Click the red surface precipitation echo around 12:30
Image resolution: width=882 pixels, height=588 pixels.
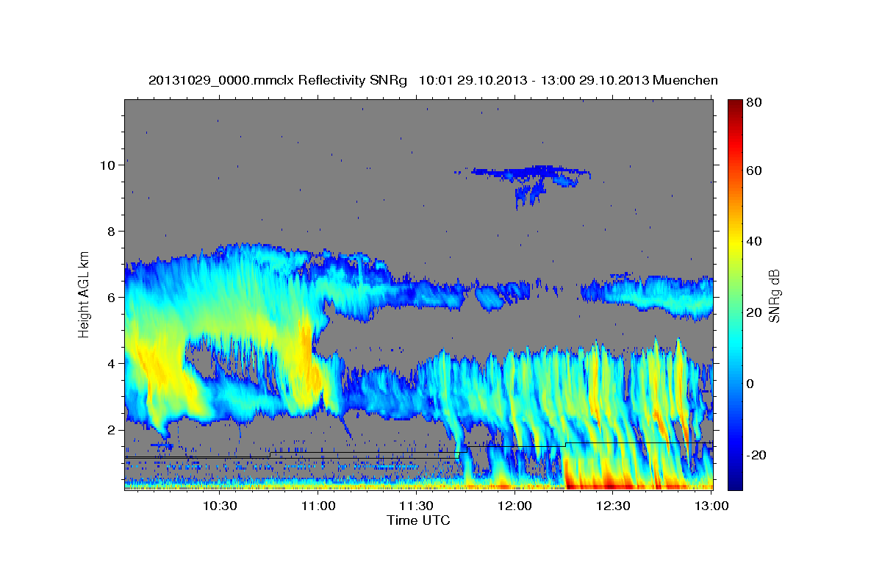[610, 484]
